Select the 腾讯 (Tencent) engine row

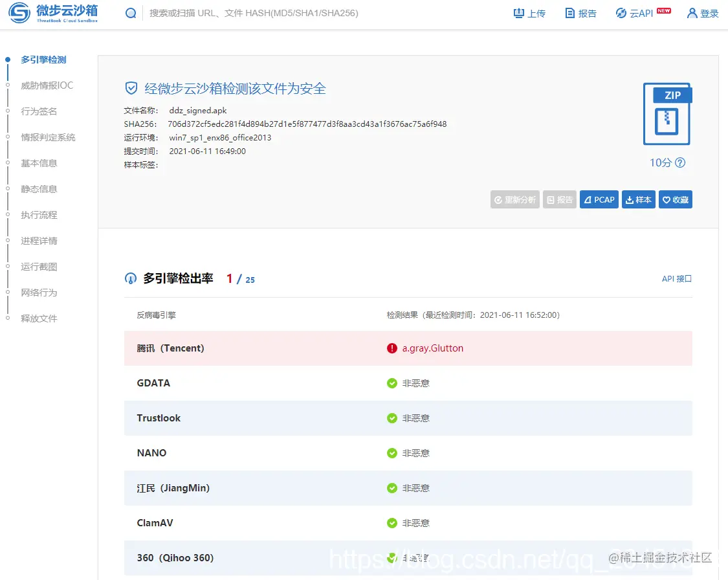click(408, 348)
